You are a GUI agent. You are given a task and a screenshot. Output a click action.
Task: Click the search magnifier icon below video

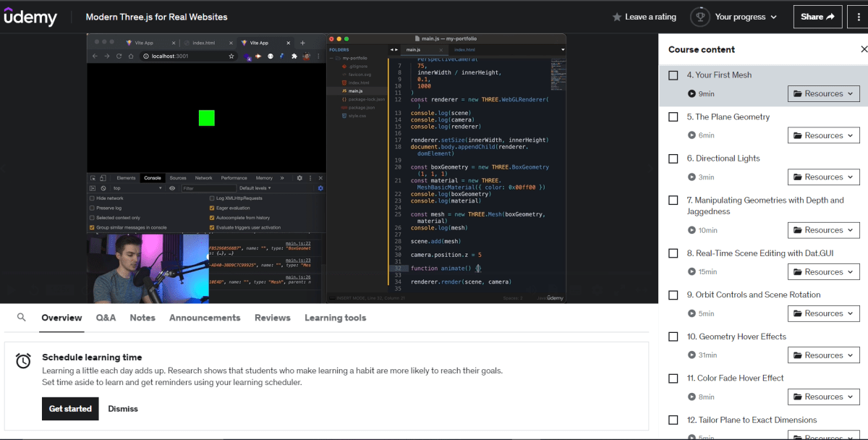tap(22, 318)
